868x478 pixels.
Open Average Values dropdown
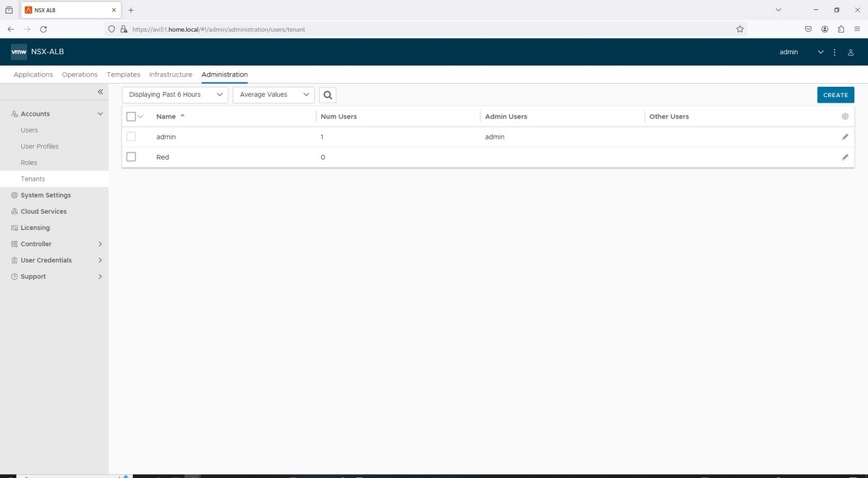click(273, 95)
